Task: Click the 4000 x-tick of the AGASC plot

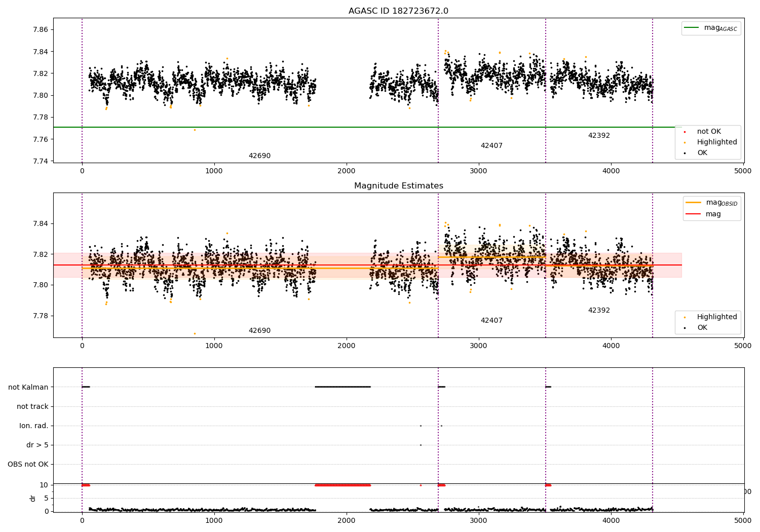Action: 611,171
